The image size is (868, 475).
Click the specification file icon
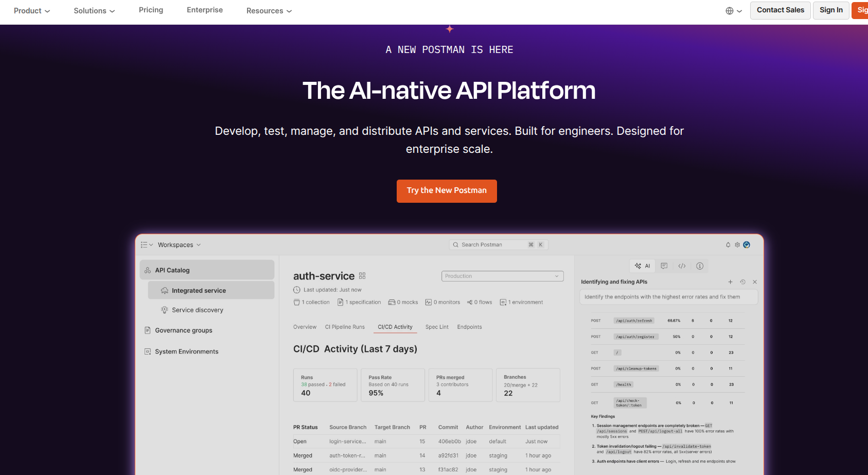pos(340,302)
